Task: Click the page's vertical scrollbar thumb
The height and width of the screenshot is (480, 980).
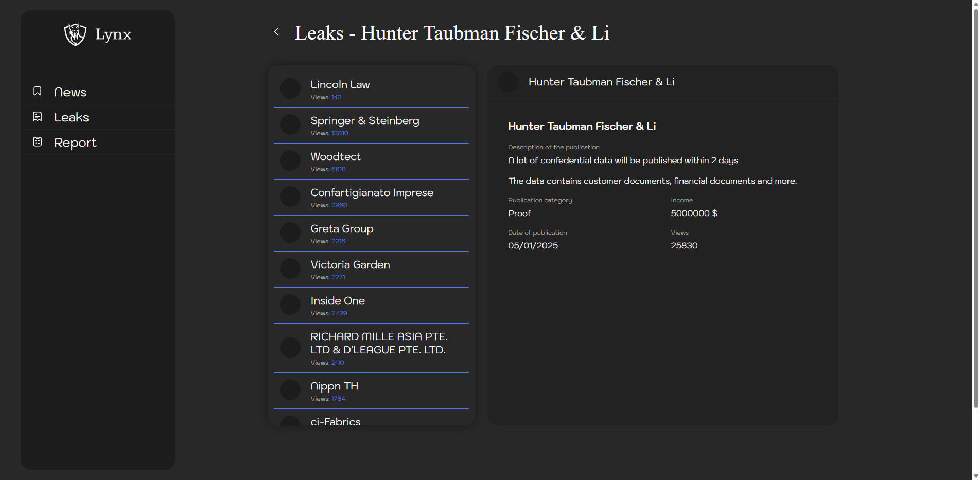Action: pyautogui.click(x=975, y=206)
